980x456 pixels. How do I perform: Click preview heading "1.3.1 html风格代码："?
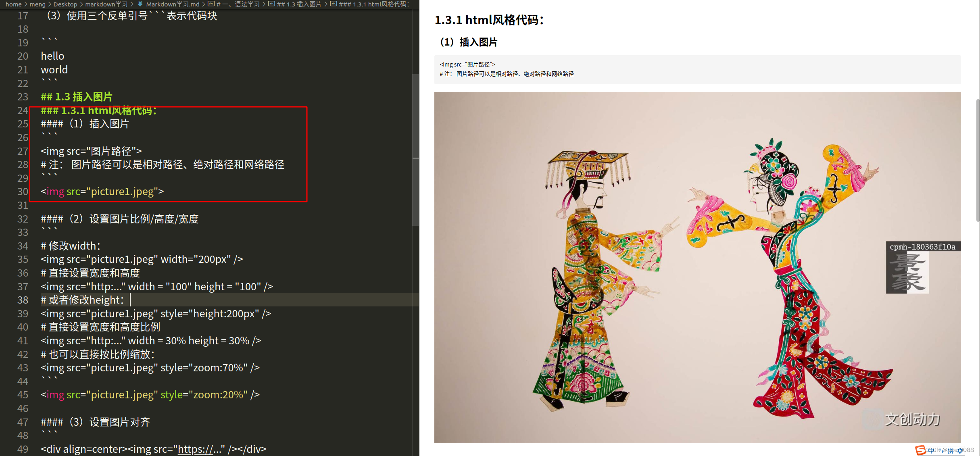pos(490,20)
